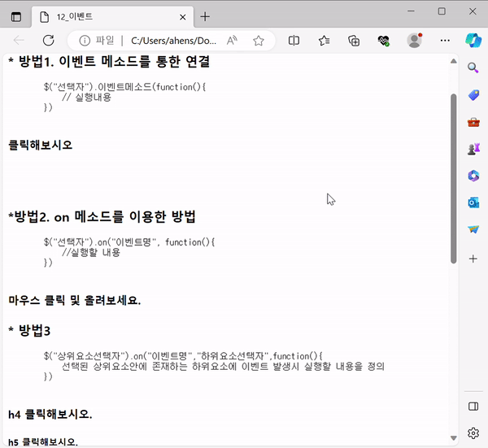Open the Favorites list
The height and width of the screenshot is (448, 488).
click(x=324, y=41)
